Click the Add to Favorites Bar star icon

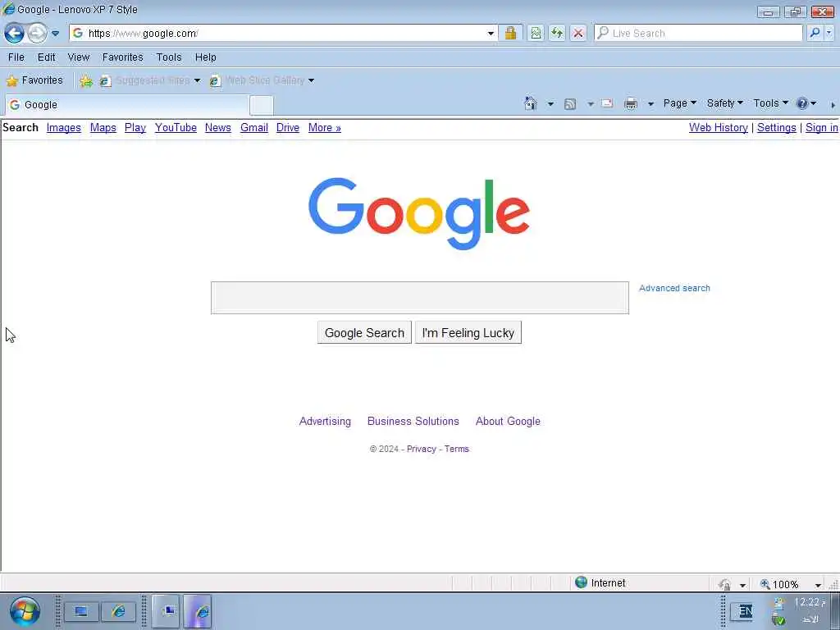point(85,81)
